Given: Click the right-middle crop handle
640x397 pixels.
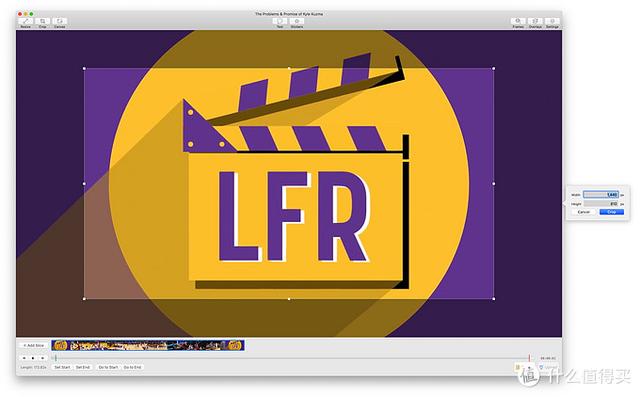Looking at the screenshot, I should point(493,184).
